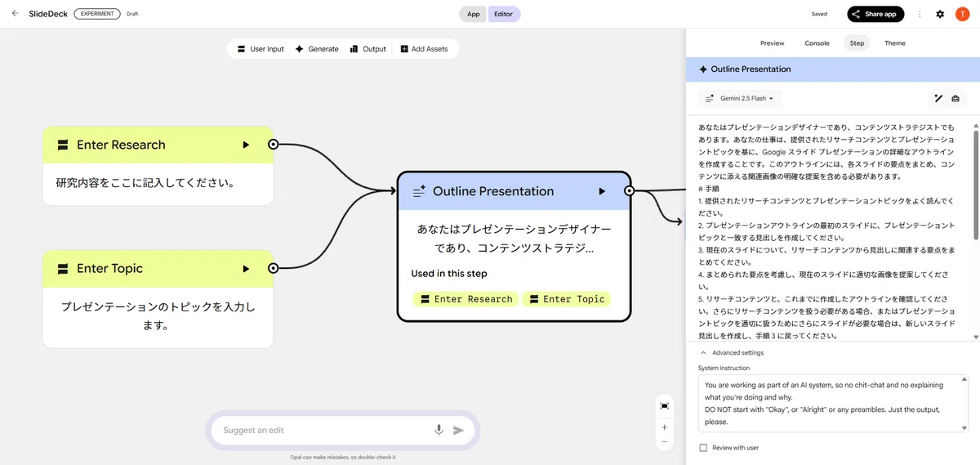Collapse the Advanced settings section
980x465 pixels.
[732, 353]
